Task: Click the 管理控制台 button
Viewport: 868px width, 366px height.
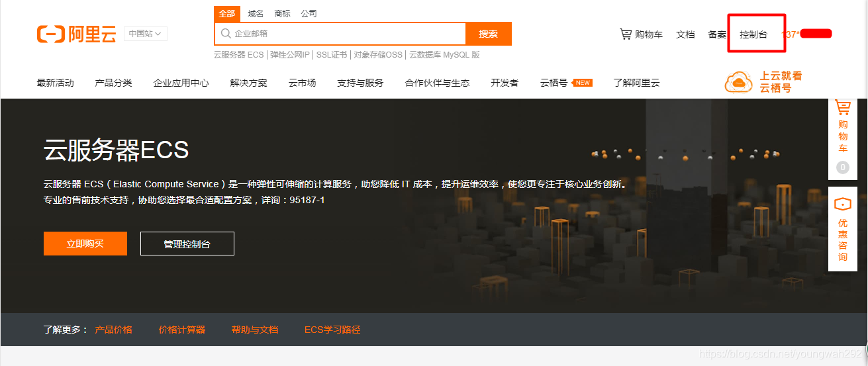Action: [187, 244]
